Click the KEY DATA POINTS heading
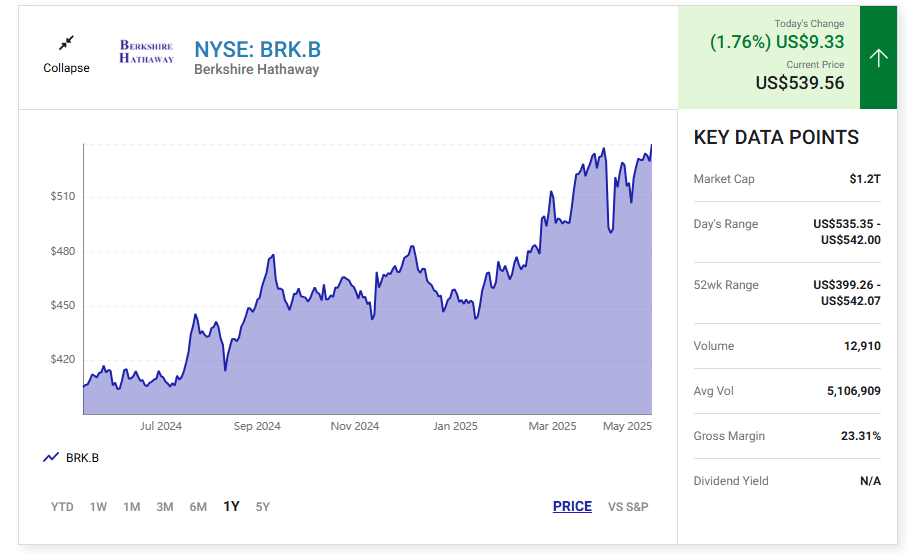 pyautogui.click(x=776, y=137)
